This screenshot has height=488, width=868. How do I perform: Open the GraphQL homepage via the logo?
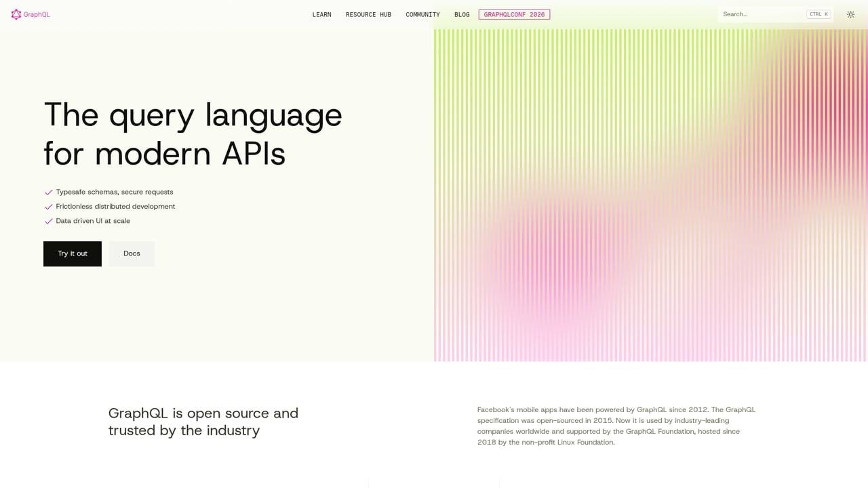30,14
